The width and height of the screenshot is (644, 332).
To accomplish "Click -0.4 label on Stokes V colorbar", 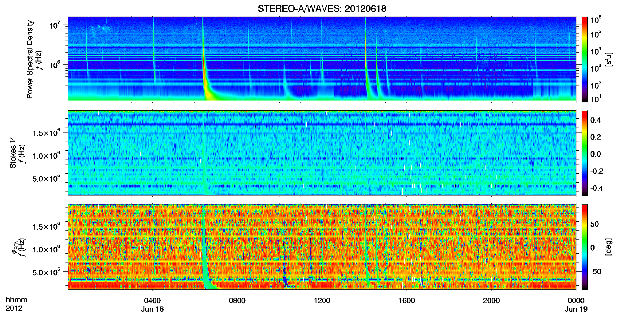I will pyautogui.click(x=597, y=188).
